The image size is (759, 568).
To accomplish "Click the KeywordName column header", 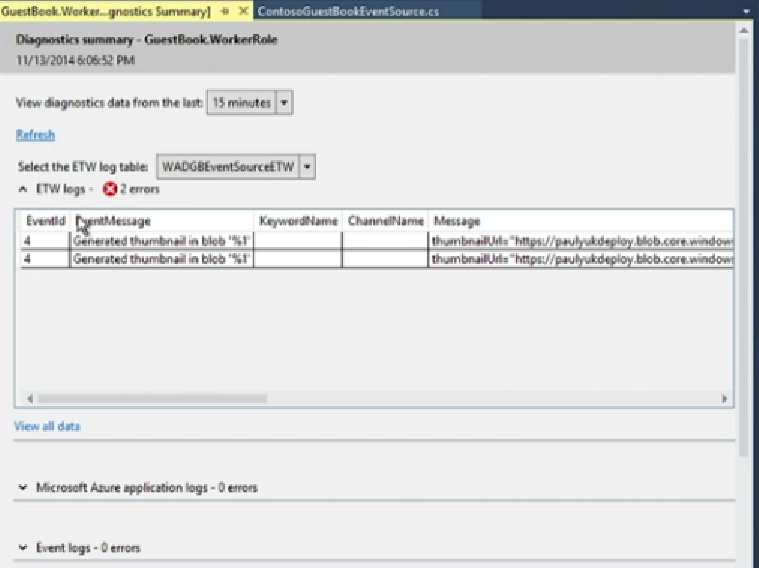I will click(x=298, y=221).
